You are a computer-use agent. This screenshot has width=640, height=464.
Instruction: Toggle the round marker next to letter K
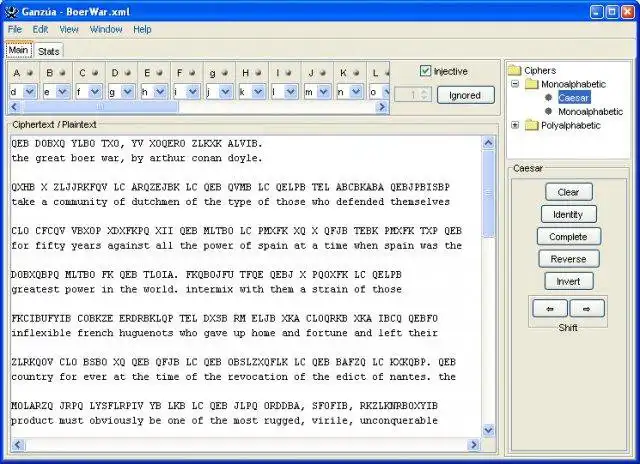click(x=356, y=73)
